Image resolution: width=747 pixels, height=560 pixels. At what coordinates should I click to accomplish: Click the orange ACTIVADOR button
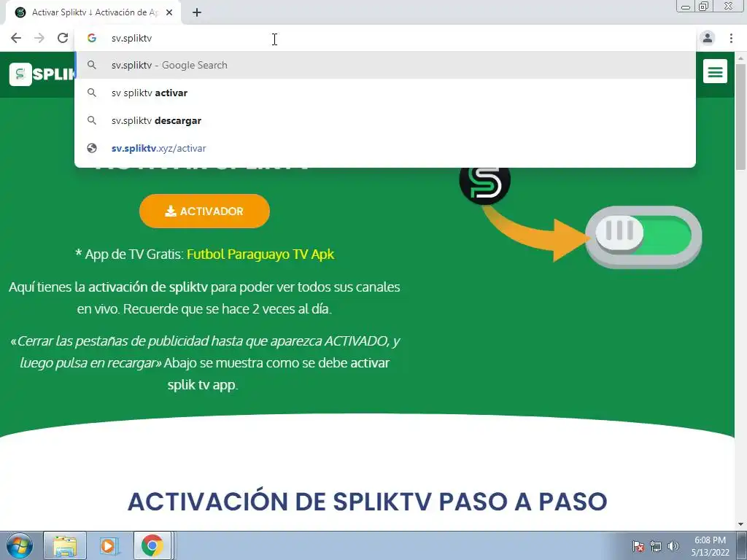pos(204,211)
